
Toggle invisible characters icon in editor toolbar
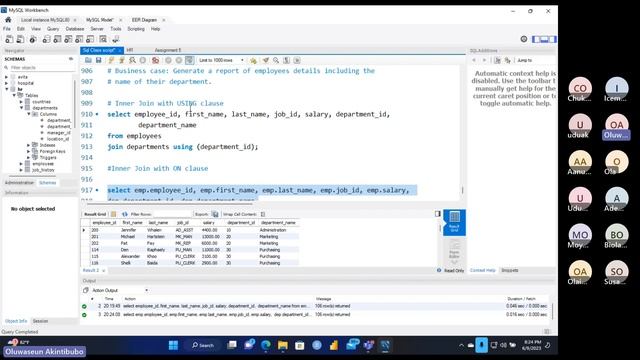[287, 60]
